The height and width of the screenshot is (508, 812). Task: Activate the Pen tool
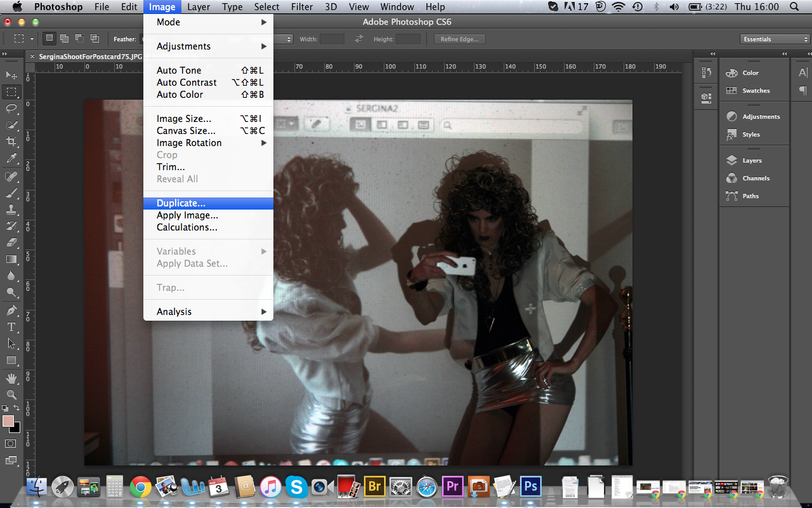(11, 311)
